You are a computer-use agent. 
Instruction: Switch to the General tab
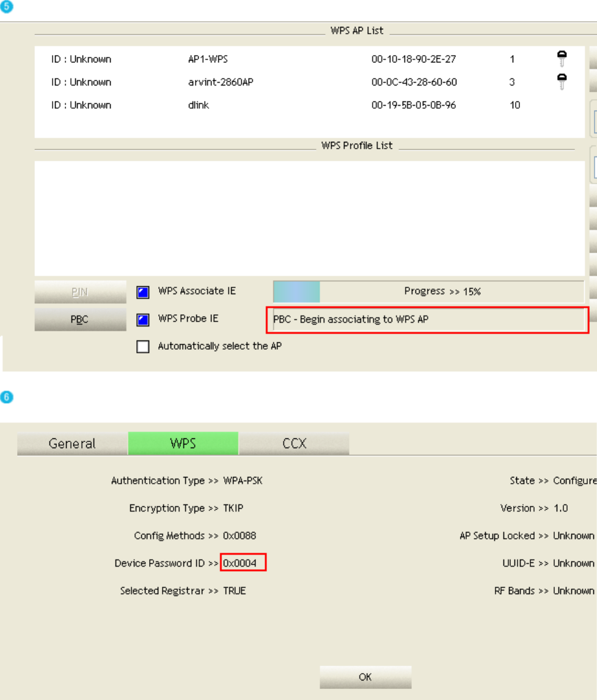(x=72, y=443)
